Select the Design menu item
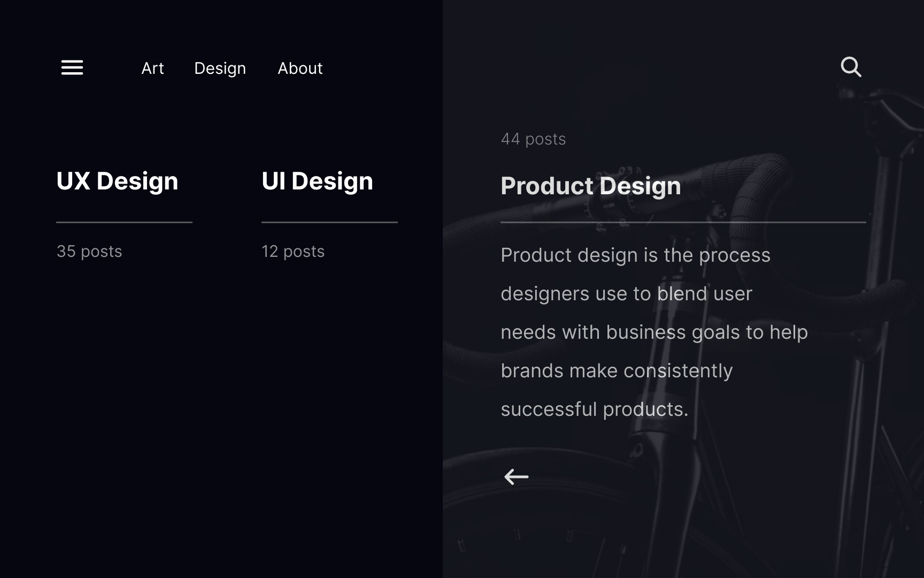 [220, 68]
